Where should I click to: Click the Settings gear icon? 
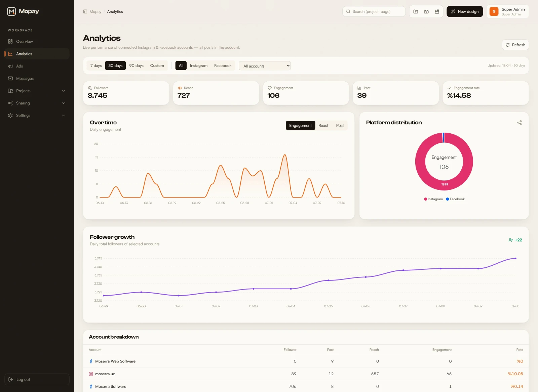click(10, 116)
